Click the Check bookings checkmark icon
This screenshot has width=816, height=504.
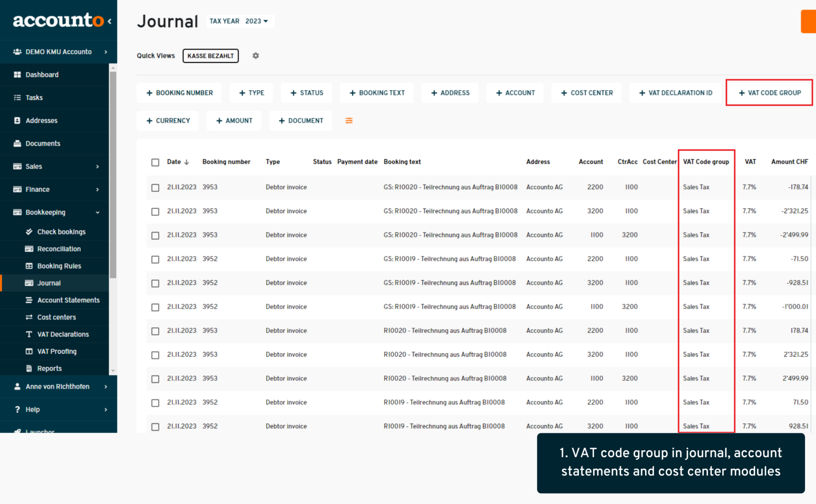(x=29, y=232)
